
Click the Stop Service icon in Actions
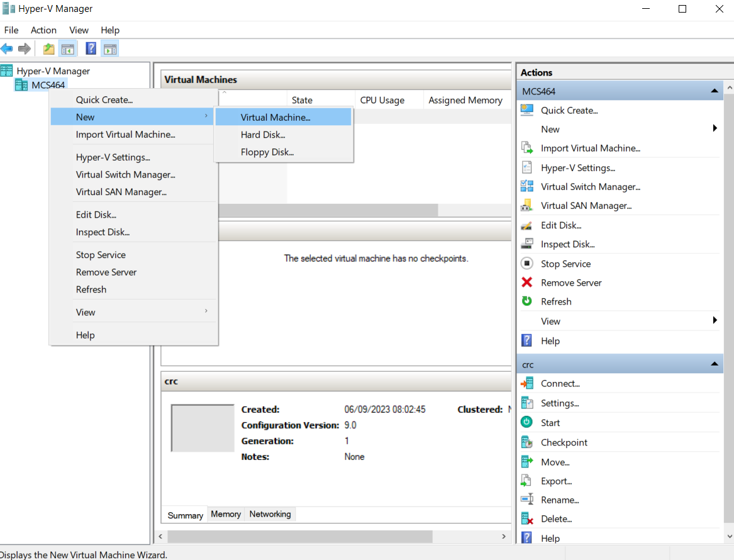pyautogui.click(x=527, y=264)
